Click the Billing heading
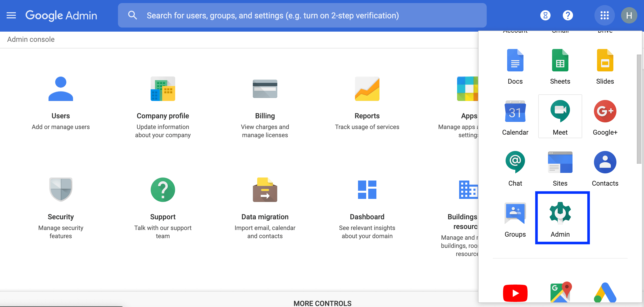 [x=265, y=116]
